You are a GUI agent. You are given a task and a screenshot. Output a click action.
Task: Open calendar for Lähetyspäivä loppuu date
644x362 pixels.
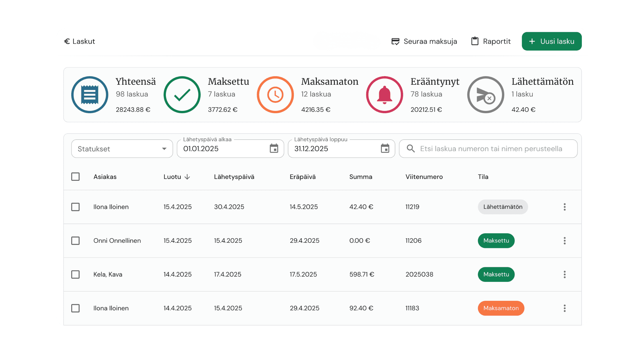[385, 149]
